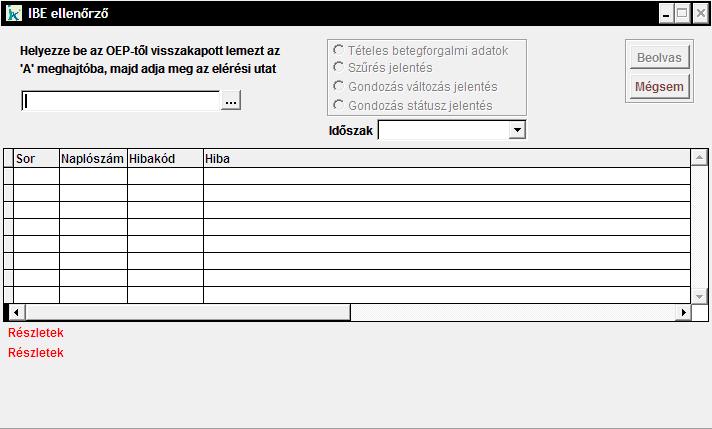Maximize the IBE ellenőrző window
The height and width of the screenshot is (429, 712).
click(x=682, y=14)
